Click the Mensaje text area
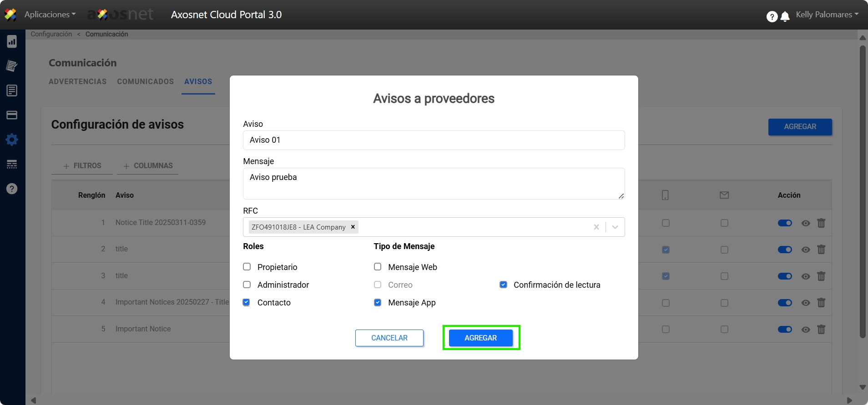 (433, 183)
